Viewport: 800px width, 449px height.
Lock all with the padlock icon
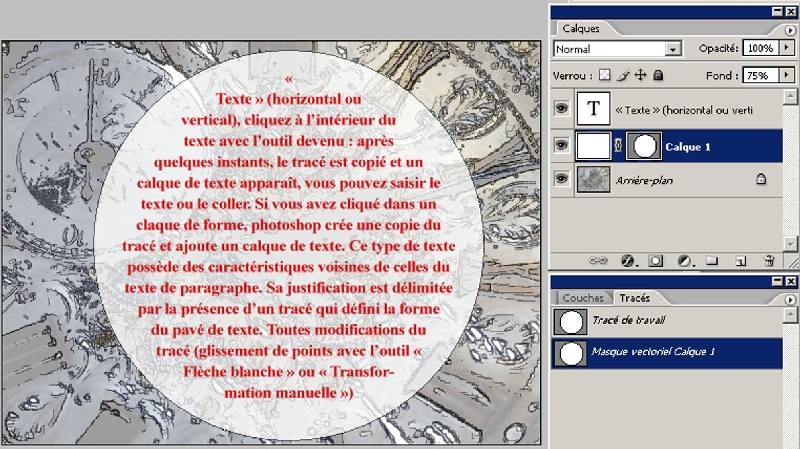(658, 76)
